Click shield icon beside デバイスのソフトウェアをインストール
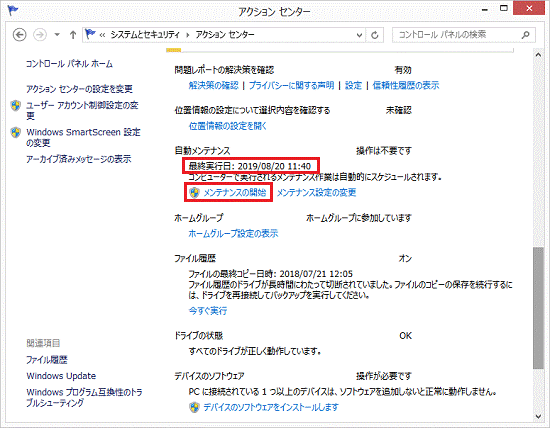550x428 pixels. click(194, 407)
